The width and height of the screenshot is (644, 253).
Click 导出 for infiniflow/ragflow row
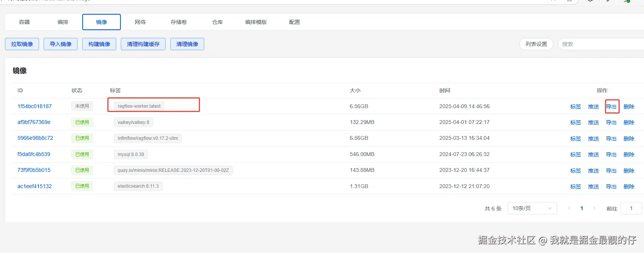(x=611, y=139)
